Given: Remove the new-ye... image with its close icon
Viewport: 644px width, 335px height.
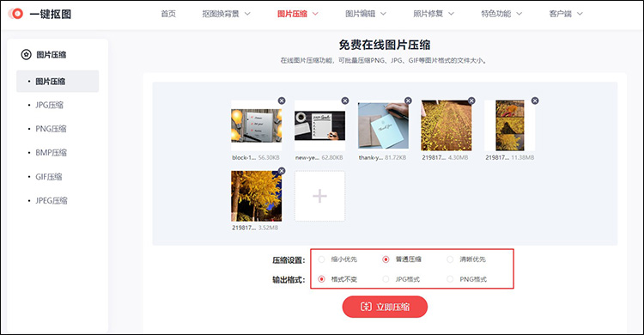Looking at the screenshot, I should click(x=345, y=100).
